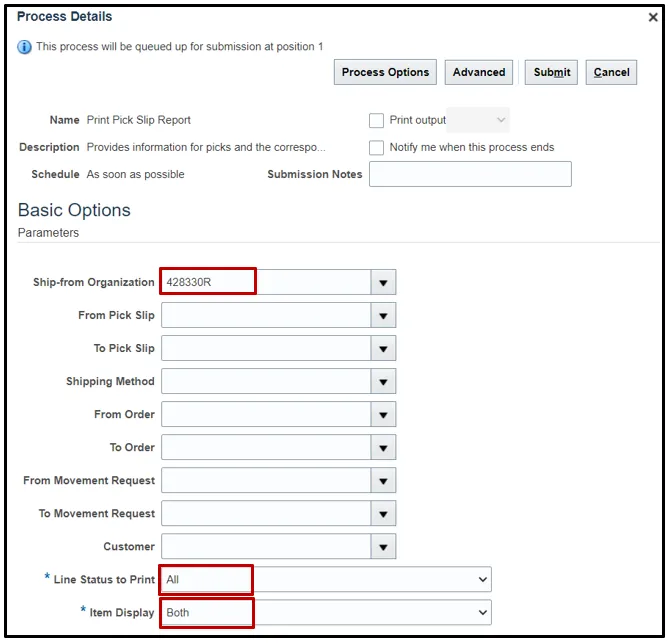Click the From Movement Request field
669x643 pixels.
tap(265, 481)
